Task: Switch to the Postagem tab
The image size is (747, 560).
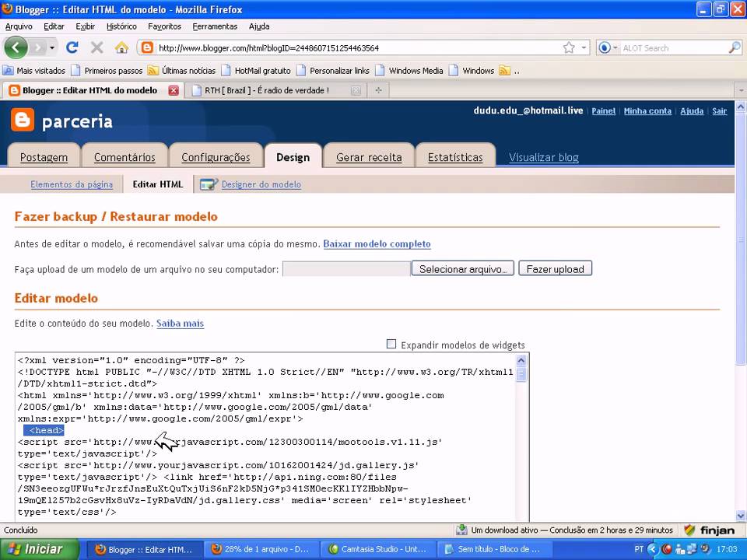Action: click(x=44, y=157)
